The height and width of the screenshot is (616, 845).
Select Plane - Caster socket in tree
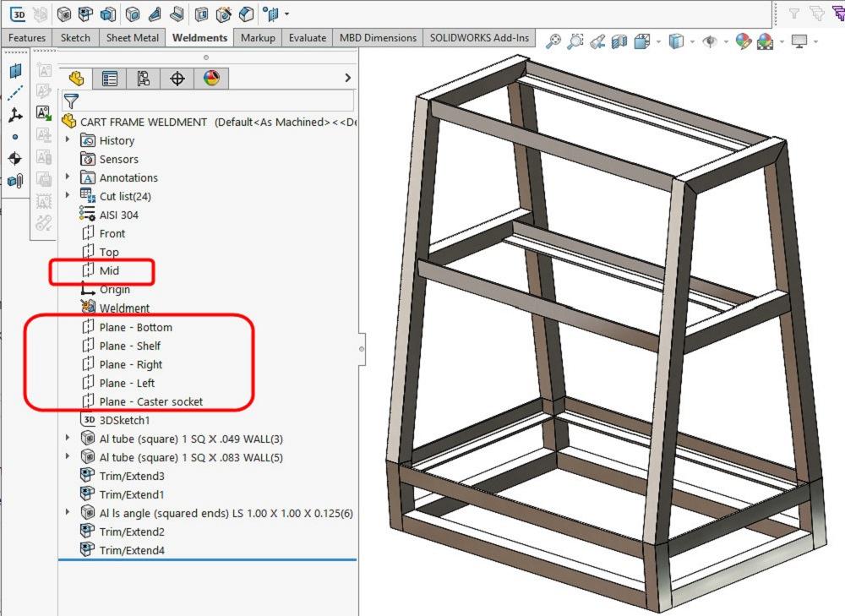pyautogui.click(x=150, y=401)
